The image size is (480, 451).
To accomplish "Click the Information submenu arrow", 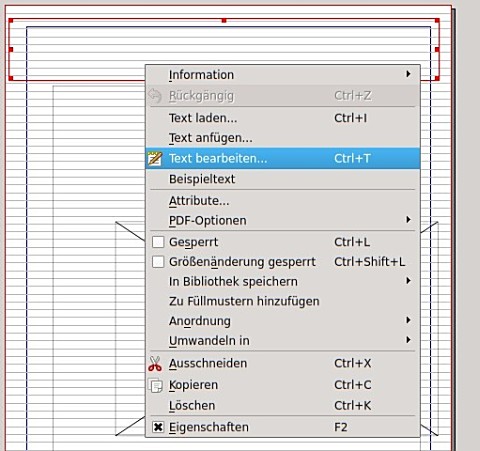I will pyautogui.click(x=408, y=74).
